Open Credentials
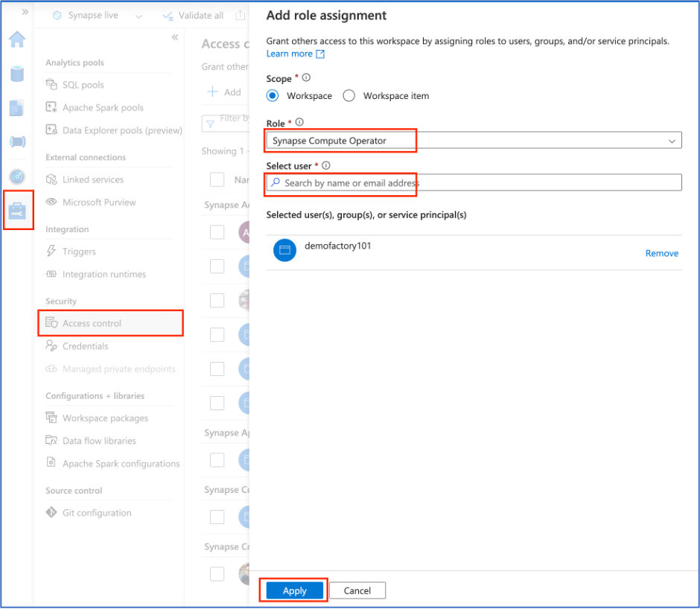Screen dimensions: 700x609 (86, 346)
